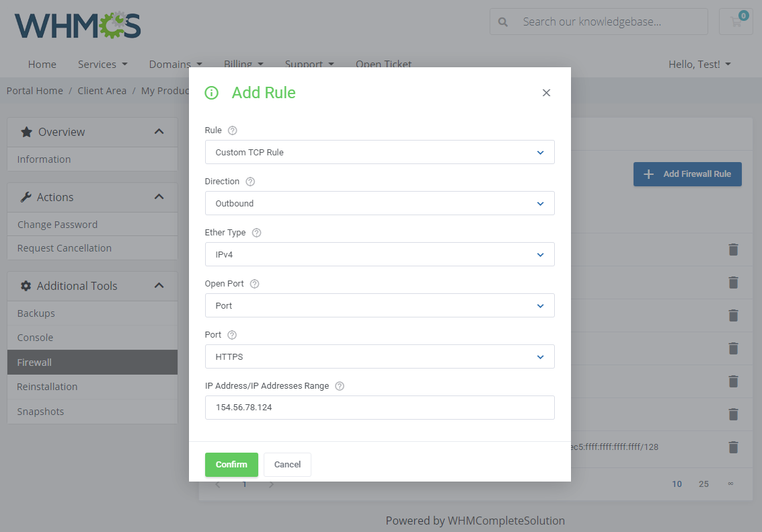Click the gear icon beside Additional Tools

coord(26,285)
